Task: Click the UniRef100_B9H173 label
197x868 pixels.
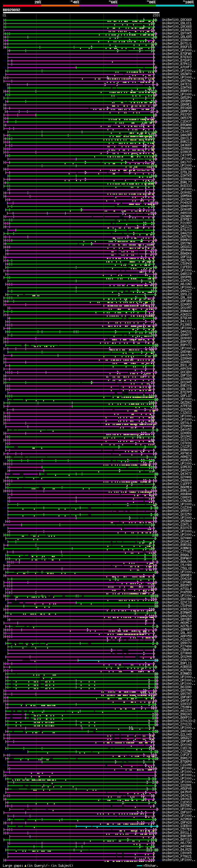Action: pyautogui.click(x=176, y=758)
